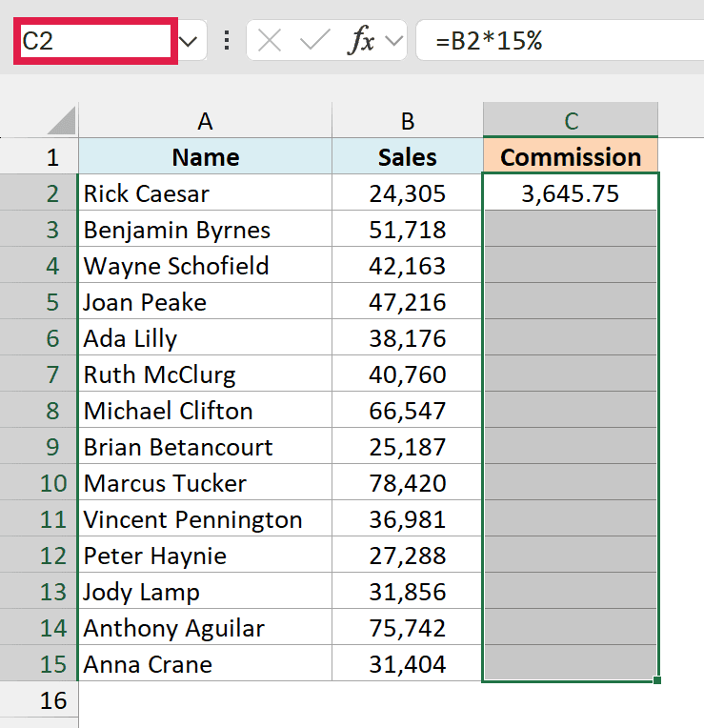Screen dimensions: 704x728
Task: Select cell with Brian Betancourt
Action: point(205,447)
